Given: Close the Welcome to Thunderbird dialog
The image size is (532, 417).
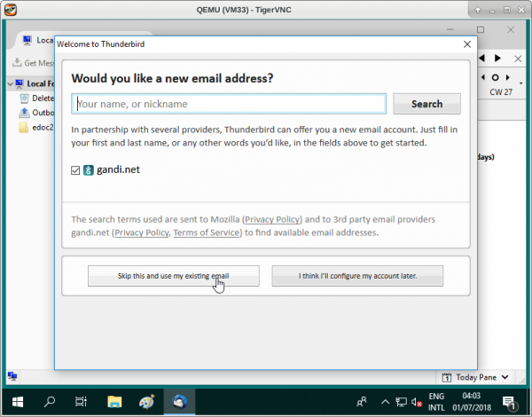Looking at the screenshot, I should [467, 44].
